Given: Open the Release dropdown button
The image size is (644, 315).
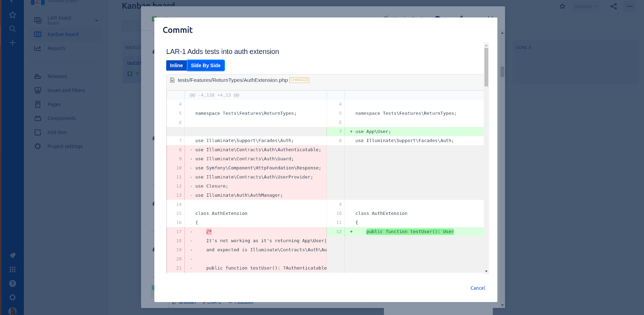Looking at the screenshot, I should tap(586, 6).
